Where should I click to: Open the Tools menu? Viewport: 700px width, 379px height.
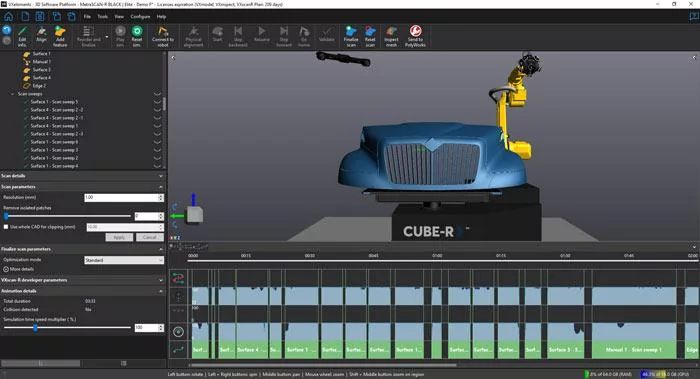pyautogui.click(x=103, y=17)
